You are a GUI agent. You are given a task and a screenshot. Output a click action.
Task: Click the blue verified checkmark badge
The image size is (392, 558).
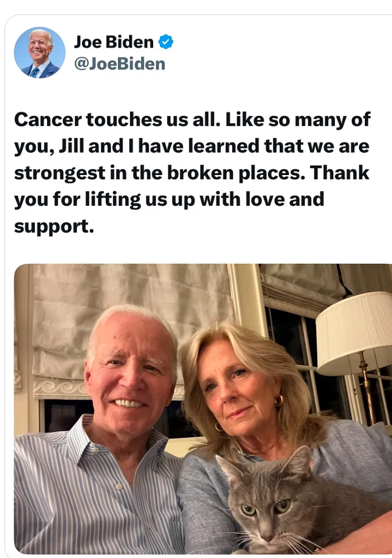[x=166, y=42]
